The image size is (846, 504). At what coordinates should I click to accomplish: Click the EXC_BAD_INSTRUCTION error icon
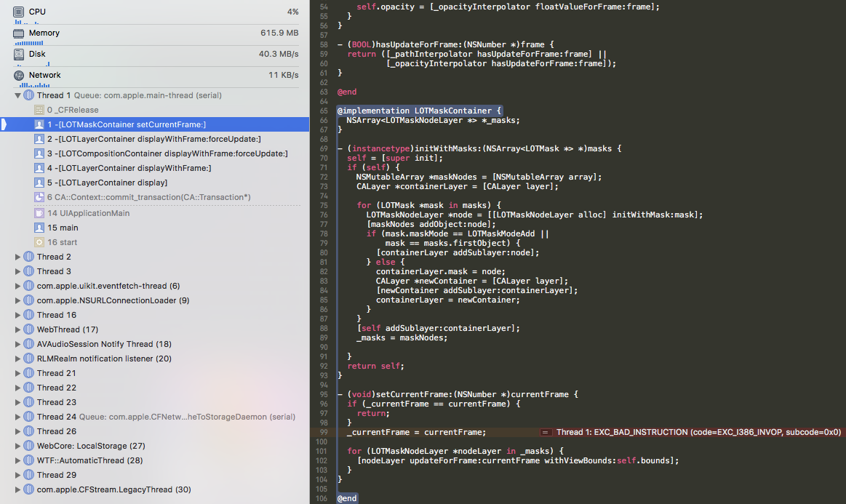(546, 432)
